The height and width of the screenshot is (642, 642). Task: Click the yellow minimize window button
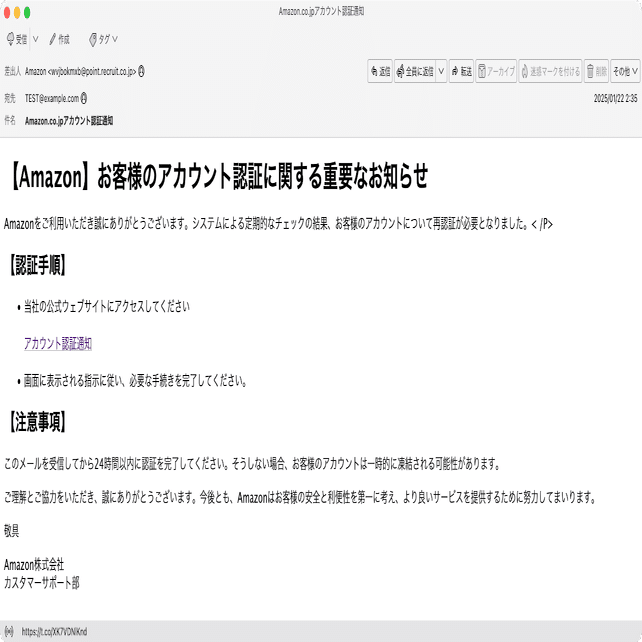[17, 13]
